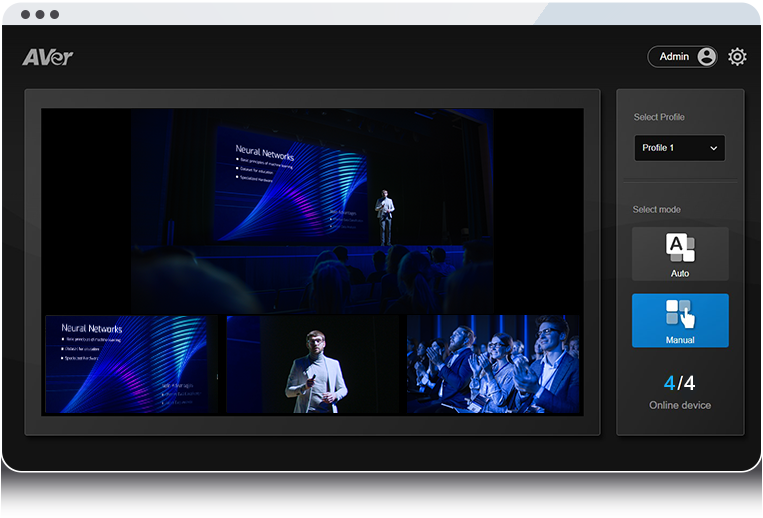Image resolution: width=763 pixels, height=518 pixels.
Task: Click the Select mode label
Action: coord(656,209)
